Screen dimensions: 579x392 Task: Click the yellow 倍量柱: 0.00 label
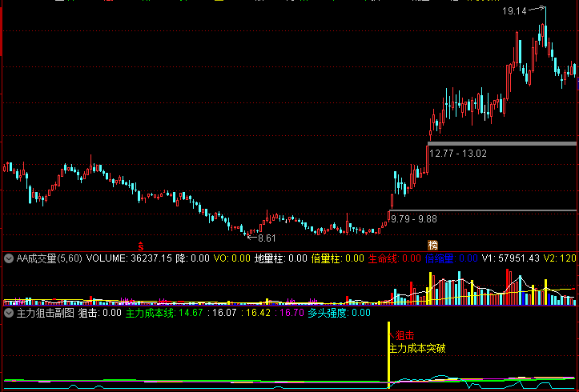coord(338,258)
